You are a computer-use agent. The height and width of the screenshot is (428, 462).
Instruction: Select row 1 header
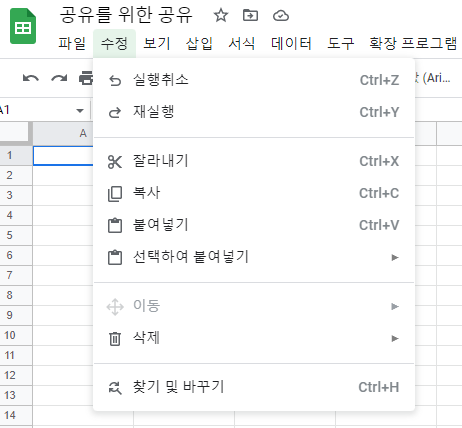16,155
